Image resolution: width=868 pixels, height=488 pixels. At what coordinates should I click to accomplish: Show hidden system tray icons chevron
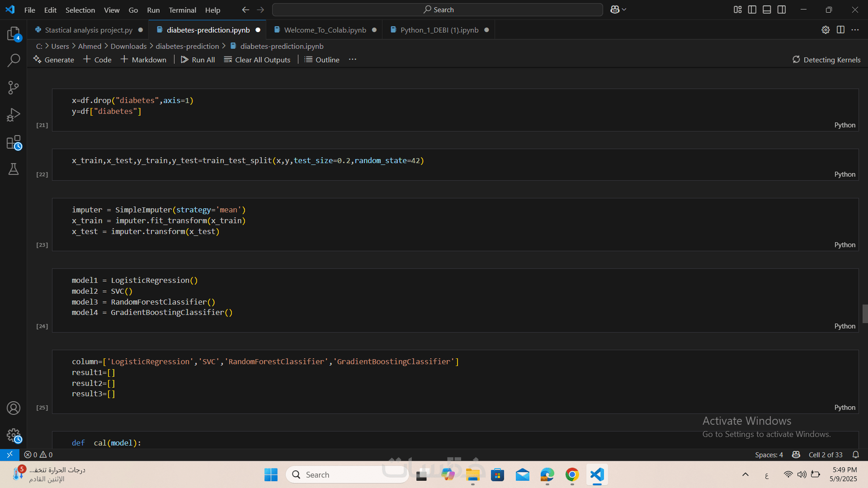[x=745, y=474]
